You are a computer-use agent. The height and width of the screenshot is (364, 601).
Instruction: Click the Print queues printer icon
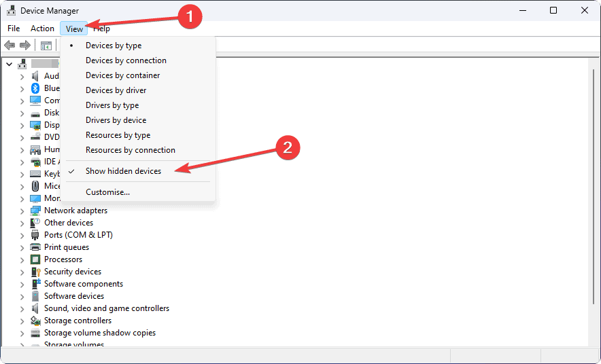pos(35,247)
